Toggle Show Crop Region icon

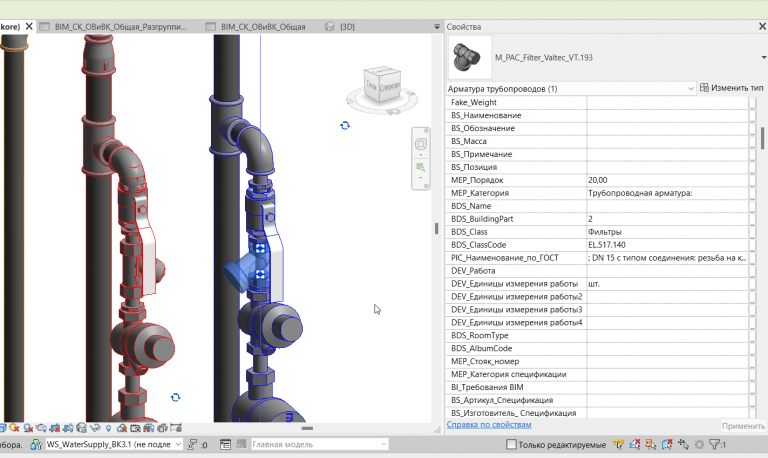tap(68, 428)
